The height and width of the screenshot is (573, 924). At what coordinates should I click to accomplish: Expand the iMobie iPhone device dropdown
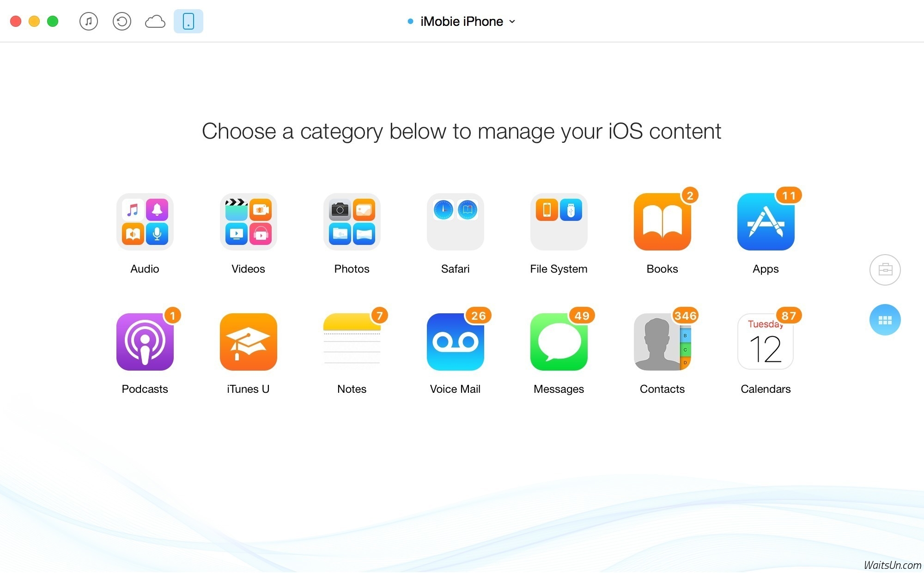point(462,21)
